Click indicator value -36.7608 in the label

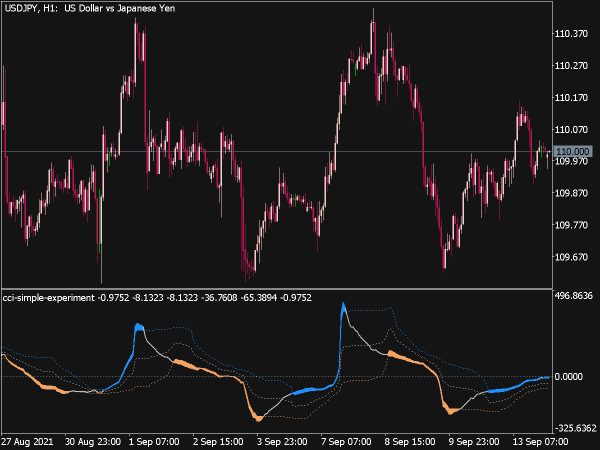[219, 298]
